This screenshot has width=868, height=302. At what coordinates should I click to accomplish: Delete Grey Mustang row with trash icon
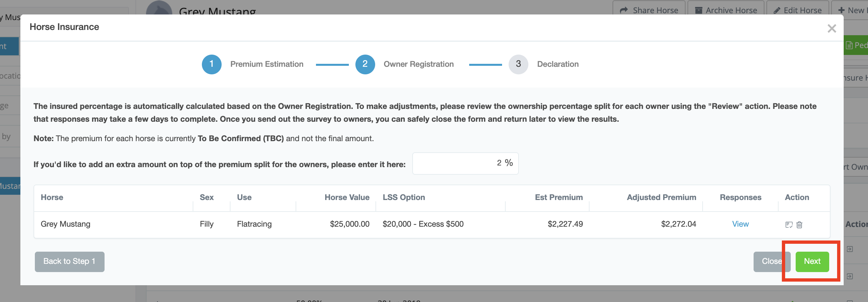tap(799, 224)
